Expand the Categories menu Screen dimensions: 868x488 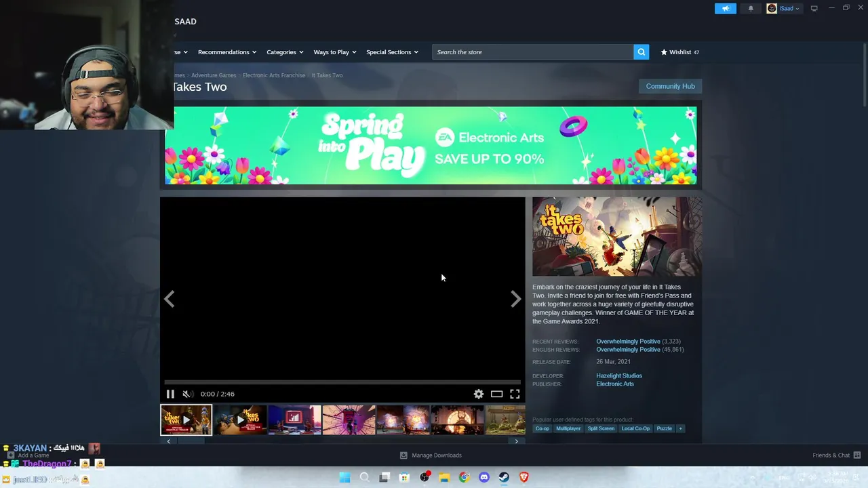(x=285, y=52)
